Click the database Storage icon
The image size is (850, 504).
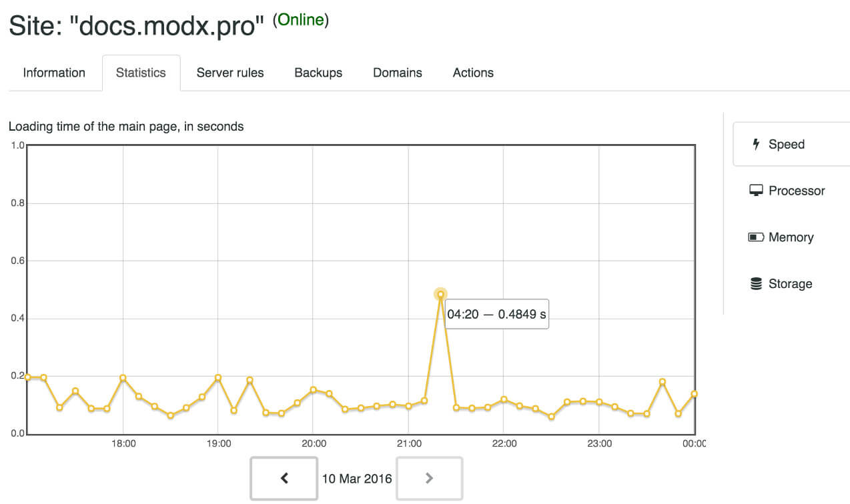click(x=756, y=284)
